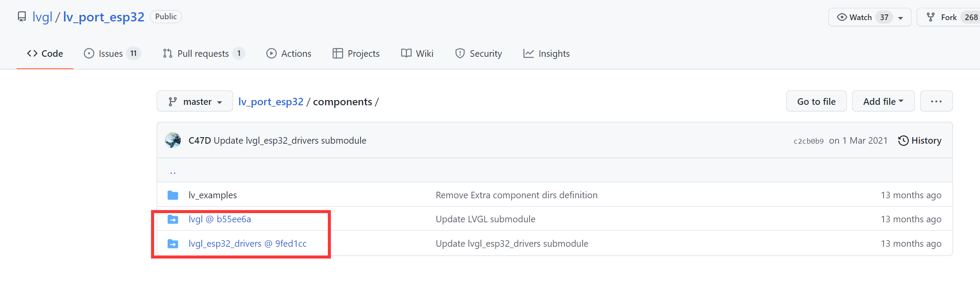Viewport: 980px width, 283px height.
Task: Click the commit author avatar
Action: (x=173, y=141)
